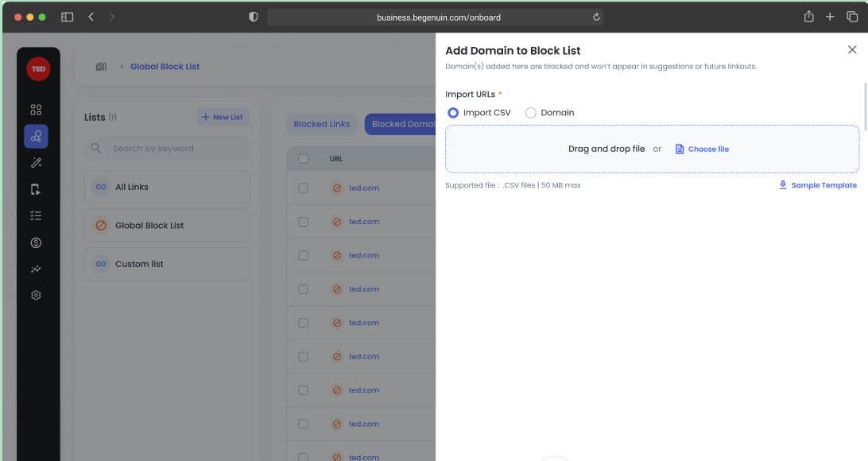868x461 pixels.
Task: Toggle the browser sidebar panel
Action: [x=67, y=17]
